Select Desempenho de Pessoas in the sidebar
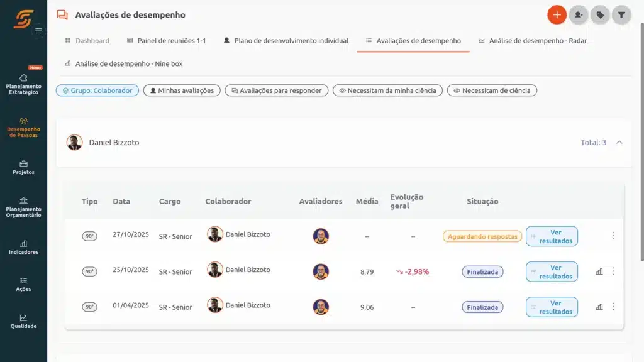This screenshot has width=644, height=362. (23, 129)
